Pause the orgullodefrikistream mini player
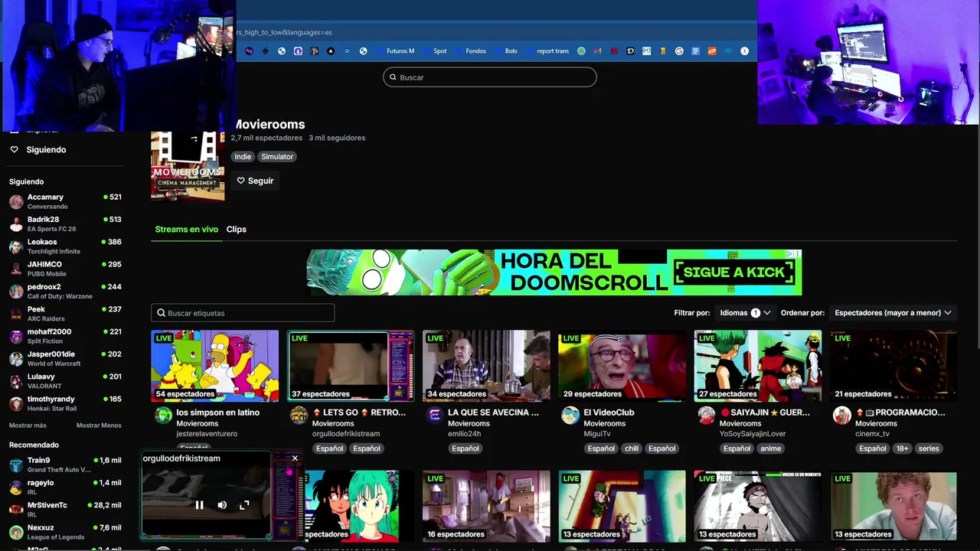Image resolution: width=980 pixels, height=551 pixels. pyautogui.click(x=199, y=505)
